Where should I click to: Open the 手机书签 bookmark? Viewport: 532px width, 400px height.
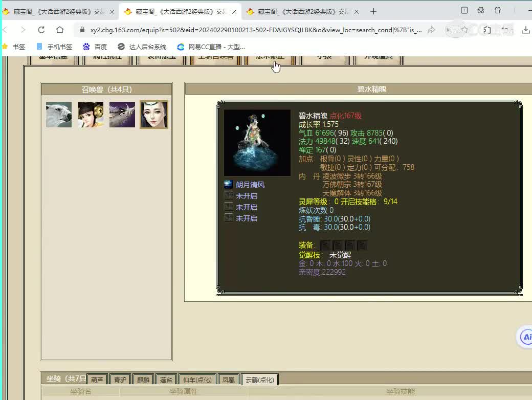click(54, 47)
